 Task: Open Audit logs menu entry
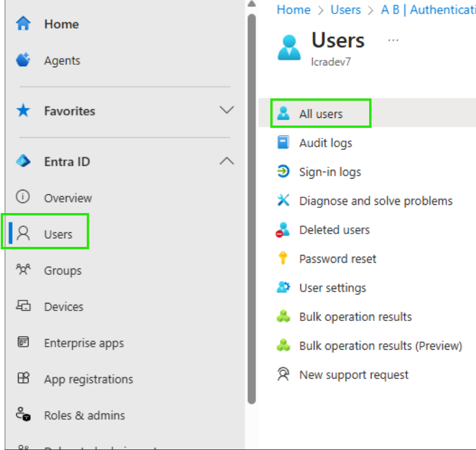click(325, 143)
